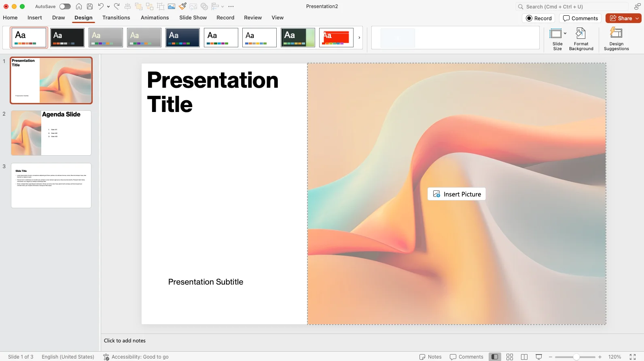Viewport: 644px width, 361px height.
Task: Select slide 1 thumbnail in the panel
Action: [x=51, y=80]
